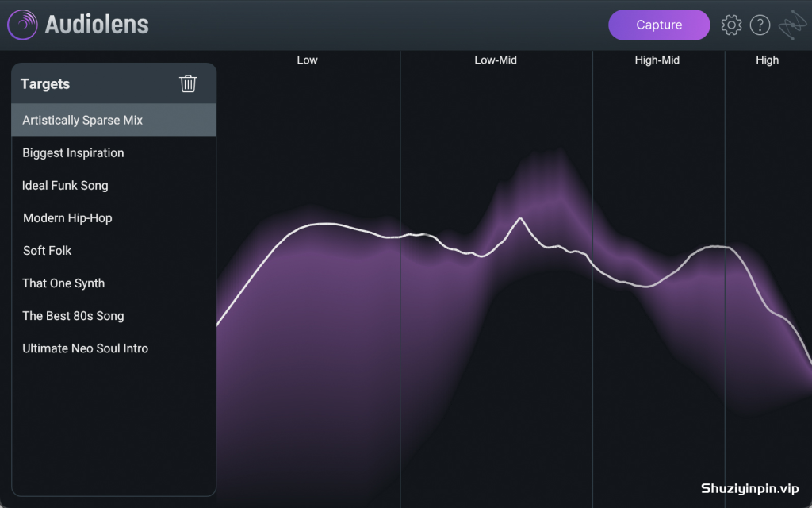812x508 pixels.
Task: Click the High-Mid band label
Action: [x=657, y=60]
